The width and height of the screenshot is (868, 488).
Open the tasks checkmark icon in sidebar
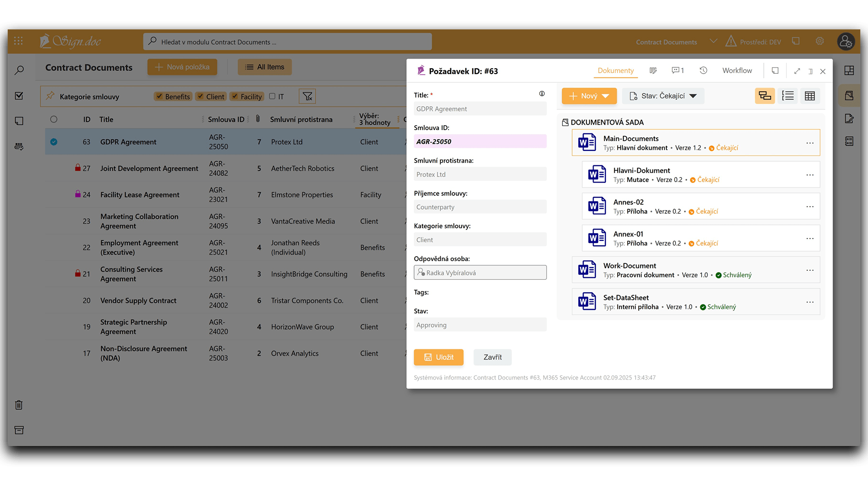pyautogui.click(x=19, y=96)
